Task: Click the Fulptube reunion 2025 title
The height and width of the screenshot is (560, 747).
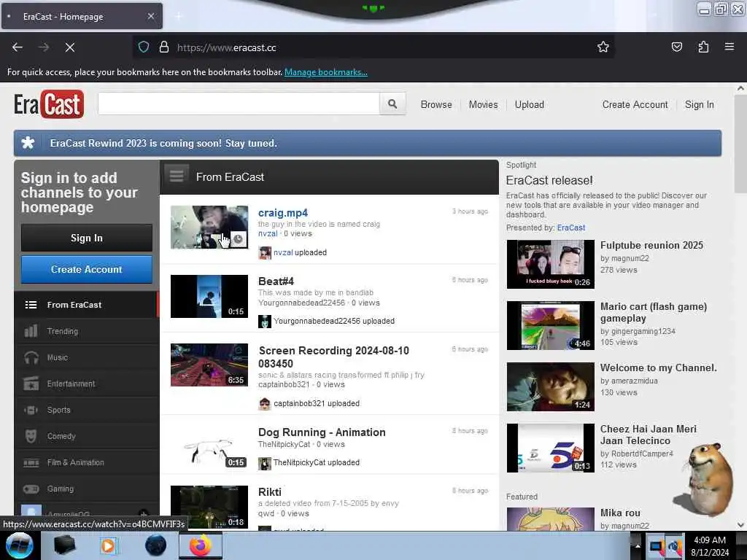Action: 651,245
